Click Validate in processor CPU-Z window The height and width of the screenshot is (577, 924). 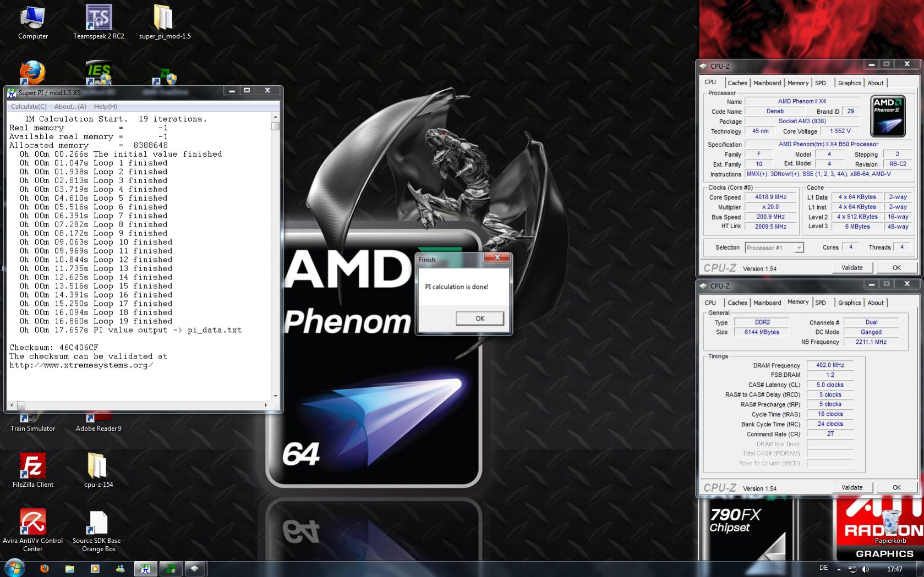point(852,268)
